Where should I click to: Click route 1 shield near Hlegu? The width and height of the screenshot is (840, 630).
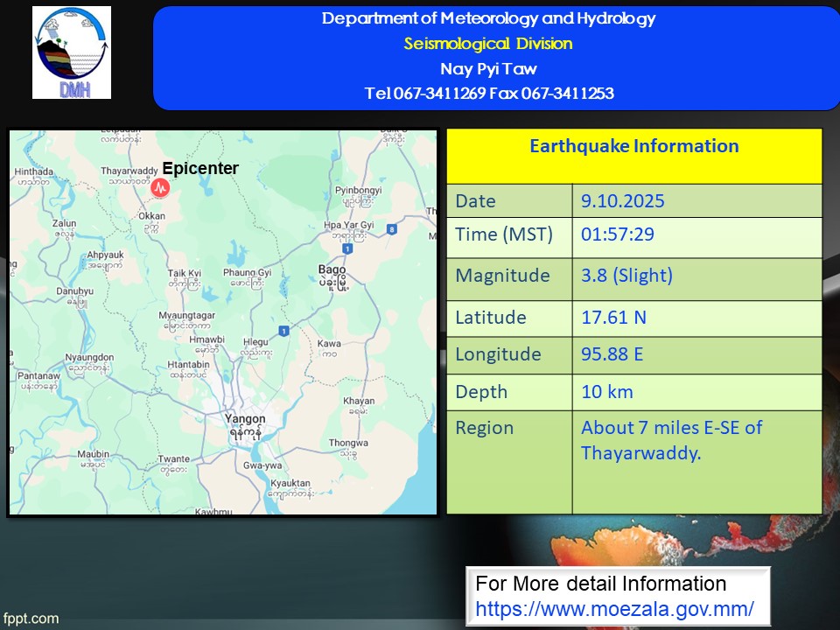tap(283, 330)
